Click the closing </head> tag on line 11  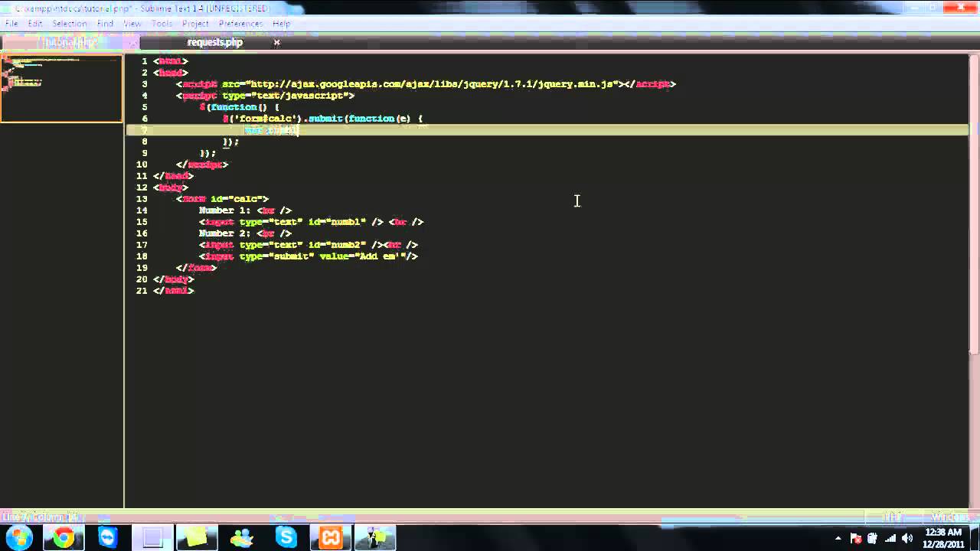(174, 176)
